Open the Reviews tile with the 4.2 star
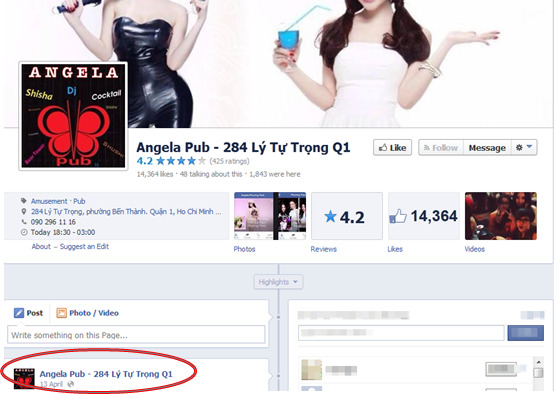The height and width of the screenshot is (394, 554). (x=347, y=216)
